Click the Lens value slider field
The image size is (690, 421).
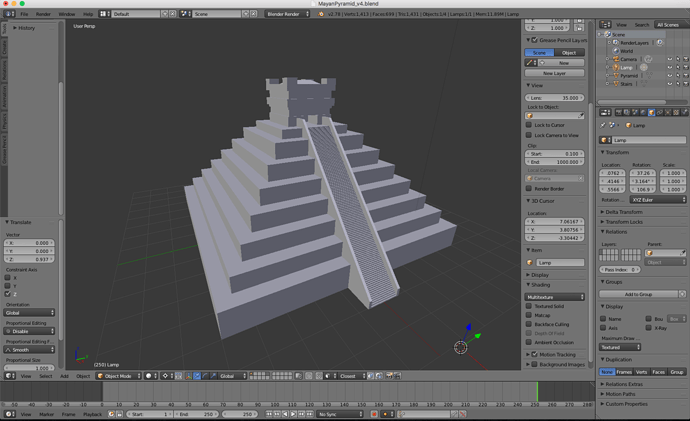click(554, 98)
